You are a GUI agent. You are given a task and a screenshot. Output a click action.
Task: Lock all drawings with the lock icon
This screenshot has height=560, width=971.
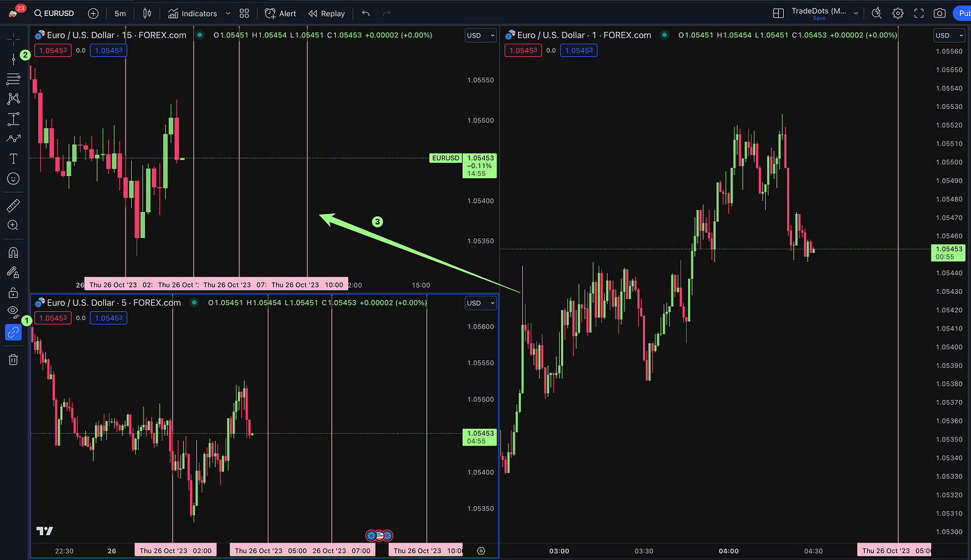click(x=12, y=293)
